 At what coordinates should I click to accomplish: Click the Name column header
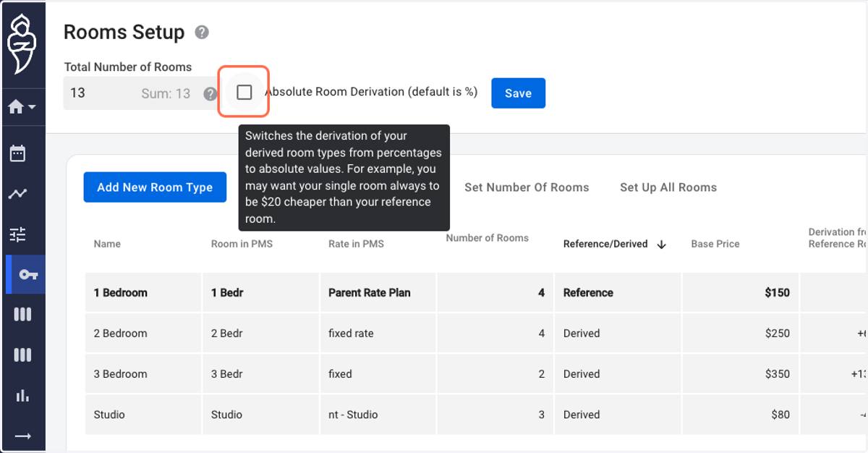coord(107,244)
